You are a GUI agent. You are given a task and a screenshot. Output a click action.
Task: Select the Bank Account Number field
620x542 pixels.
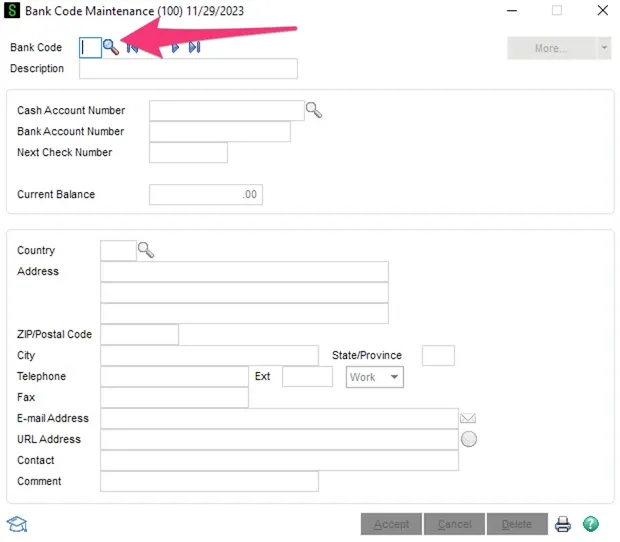click(220, 131)
